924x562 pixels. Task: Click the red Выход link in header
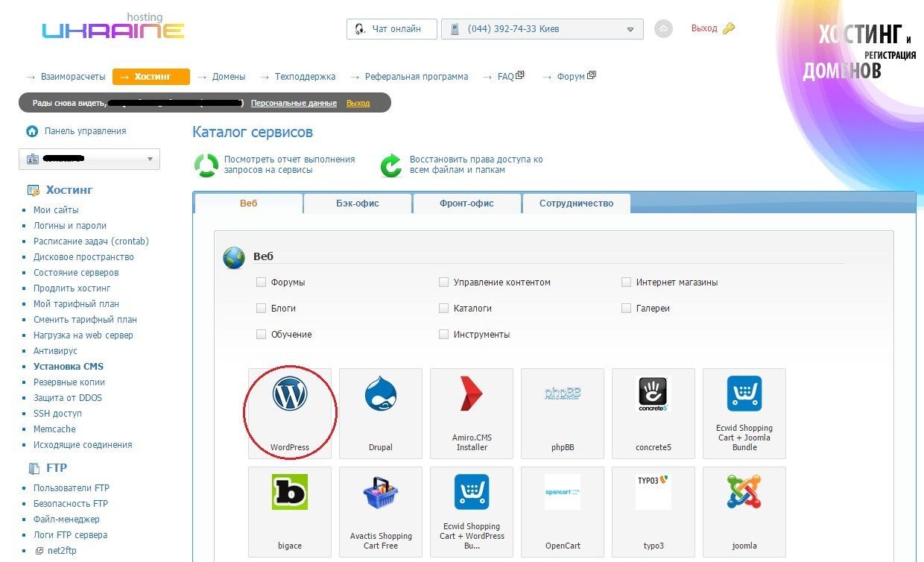(x=704, y=28)
